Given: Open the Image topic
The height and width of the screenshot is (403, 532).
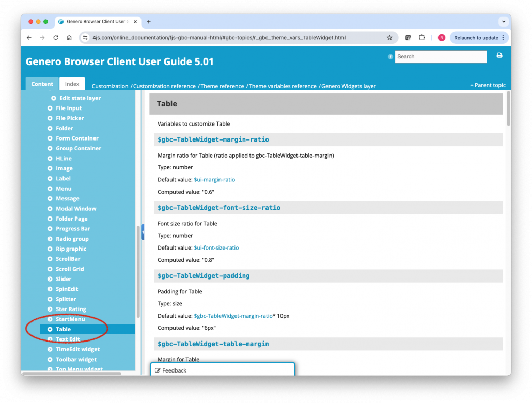Looking at the screenshot, I should pos(64,168).
